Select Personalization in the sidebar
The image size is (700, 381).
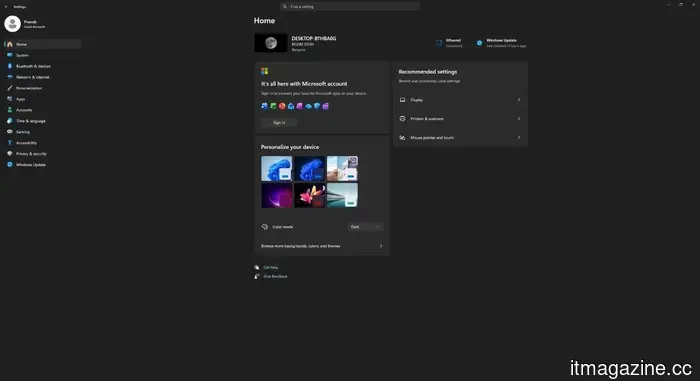[x=43, y=88]
